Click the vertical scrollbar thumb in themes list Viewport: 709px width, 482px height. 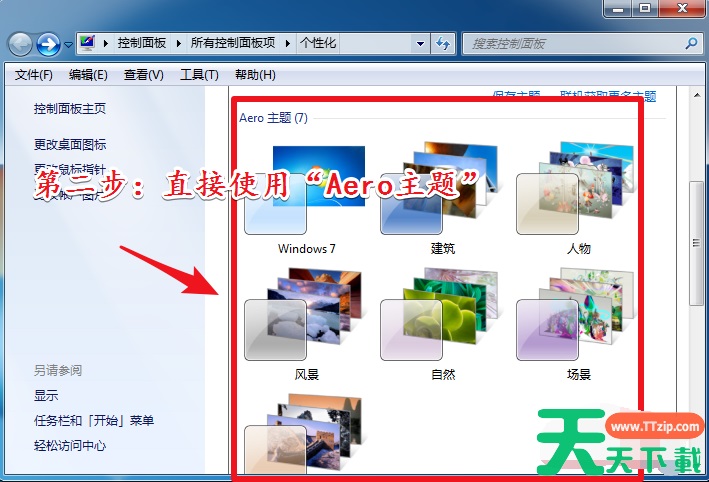pyautogui.click(x=696, y=243)
